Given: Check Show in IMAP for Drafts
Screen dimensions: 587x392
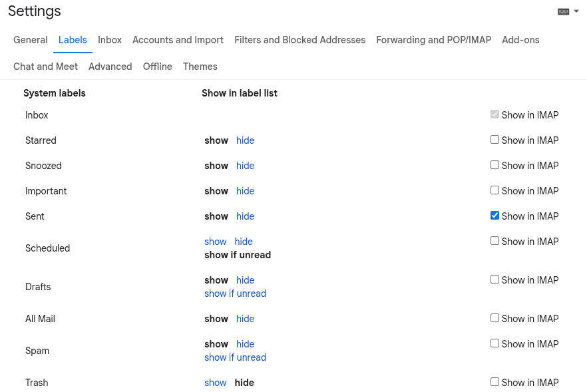Looking at the screenshot, I should pyautogui.click(x=494, y=279).
